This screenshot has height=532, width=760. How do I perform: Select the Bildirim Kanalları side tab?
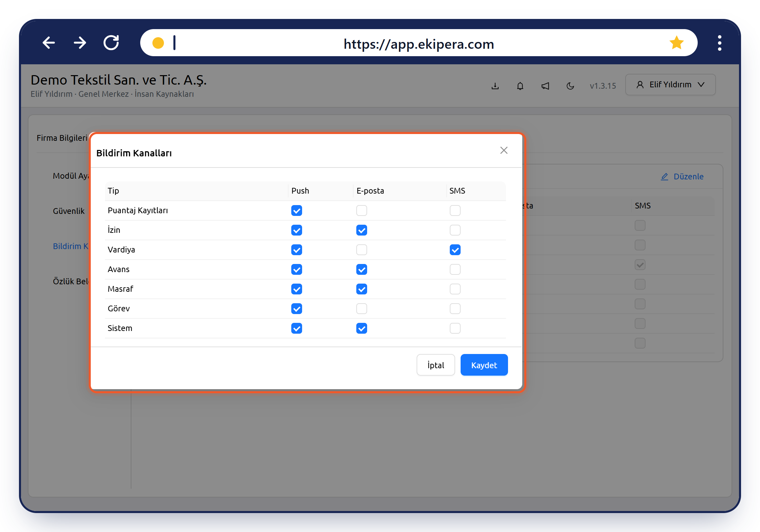[x=70, y=246]
